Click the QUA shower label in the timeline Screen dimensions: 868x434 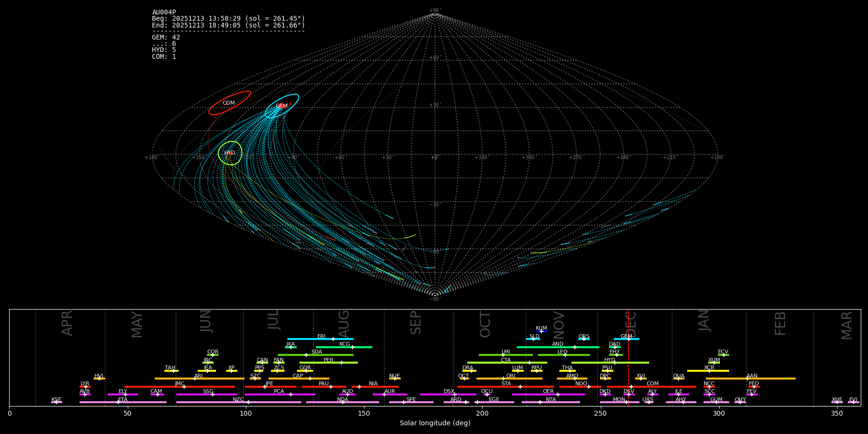click(x=679, y=376)
